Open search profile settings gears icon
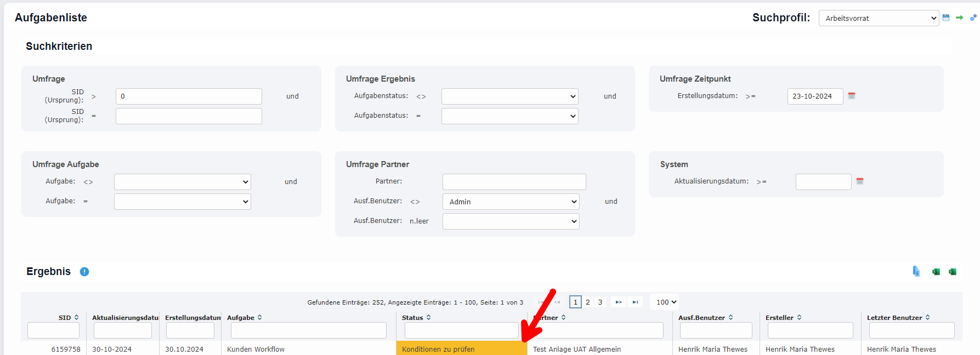Screen dimensions: 980x355 [x=973, y=18]
